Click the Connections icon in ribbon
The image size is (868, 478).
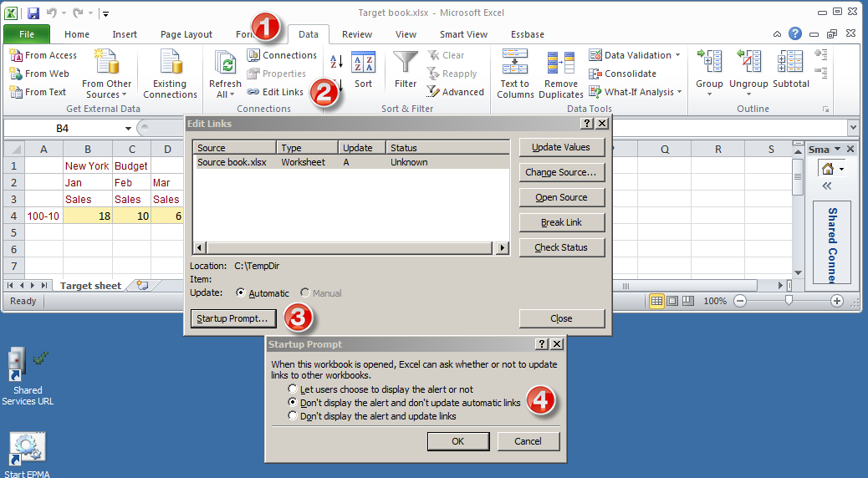(253, 55)
